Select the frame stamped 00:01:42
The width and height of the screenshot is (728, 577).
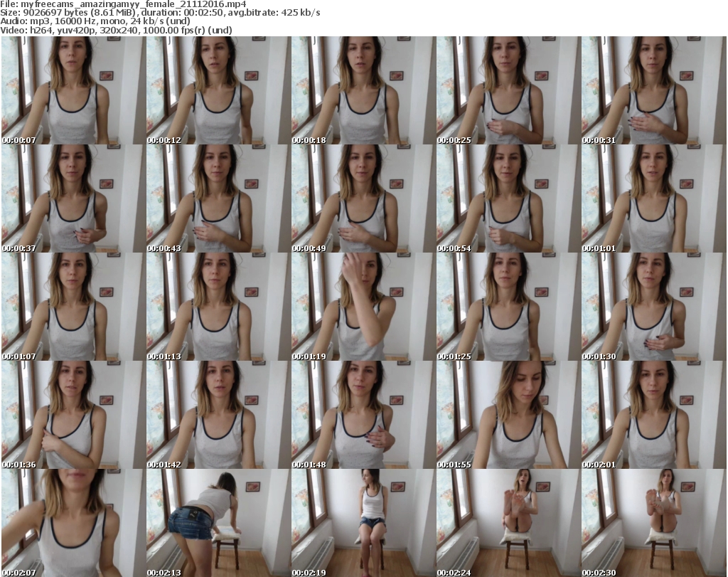pos(218,415)
